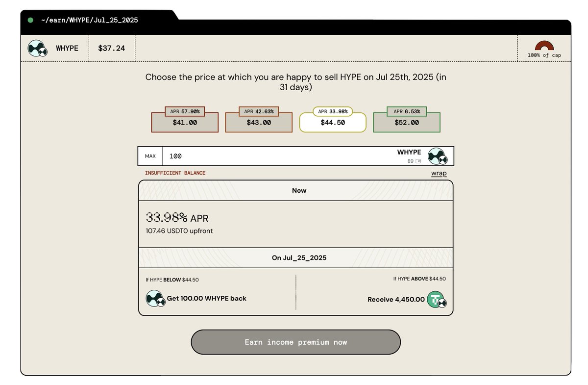Viewport: 588px width, 385px height.
Task: Click the If HYPE BELOW $44.50 label
Action: (x=172, y=280)
